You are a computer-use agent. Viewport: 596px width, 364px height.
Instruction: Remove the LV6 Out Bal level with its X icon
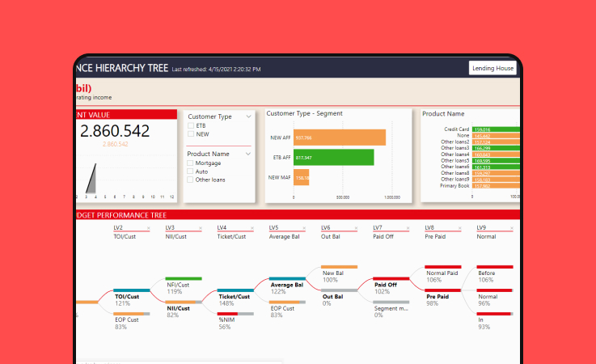[357, 228]
